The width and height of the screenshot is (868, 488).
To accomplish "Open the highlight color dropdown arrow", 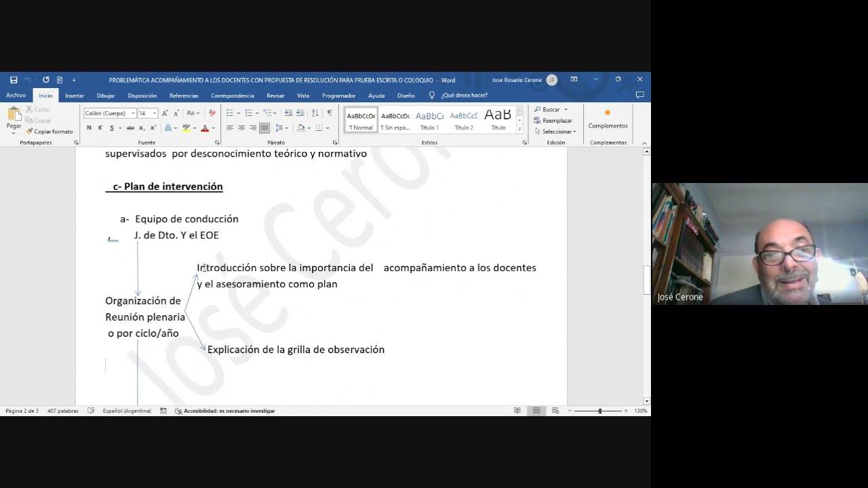I will (x=194, y=128).
